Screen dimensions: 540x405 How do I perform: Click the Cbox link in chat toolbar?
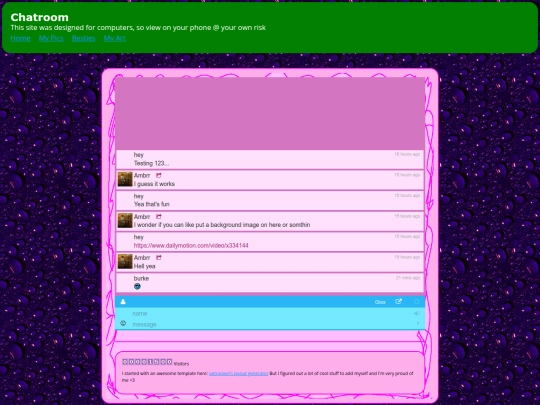pos(380,302)
